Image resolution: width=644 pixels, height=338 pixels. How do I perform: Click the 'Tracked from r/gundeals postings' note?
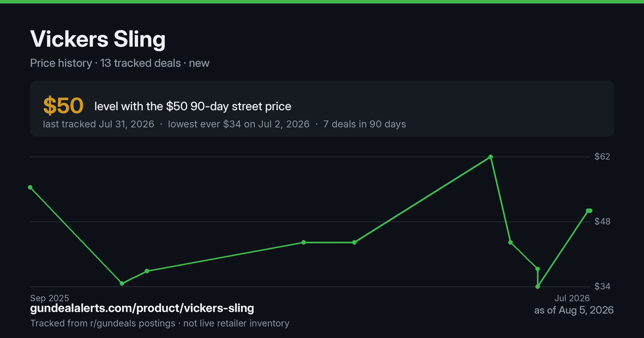point(103,324)
